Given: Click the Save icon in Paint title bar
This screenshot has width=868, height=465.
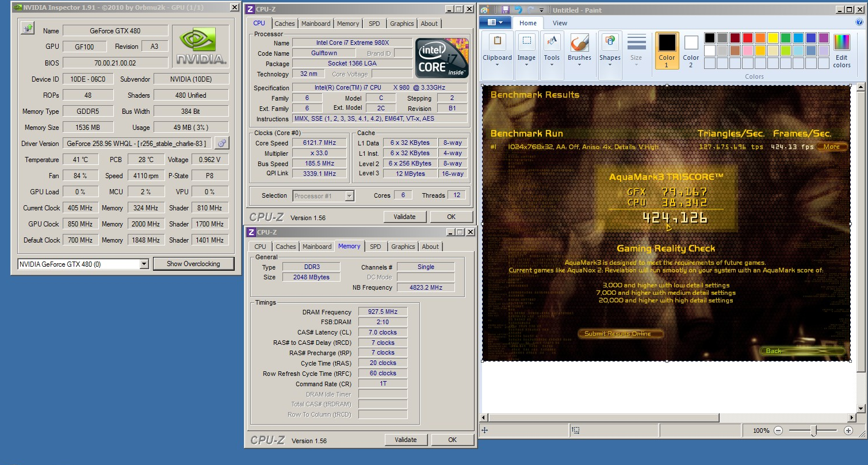Looking at the screenshot, I should (x=505, y=10).
